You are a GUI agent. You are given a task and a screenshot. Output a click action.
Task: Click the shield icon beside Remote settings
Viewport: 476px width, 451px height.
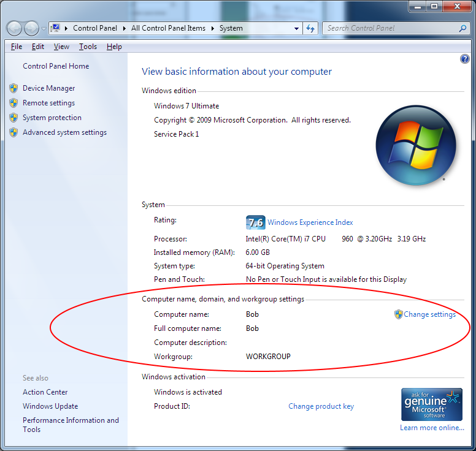[x=13, y=103]
